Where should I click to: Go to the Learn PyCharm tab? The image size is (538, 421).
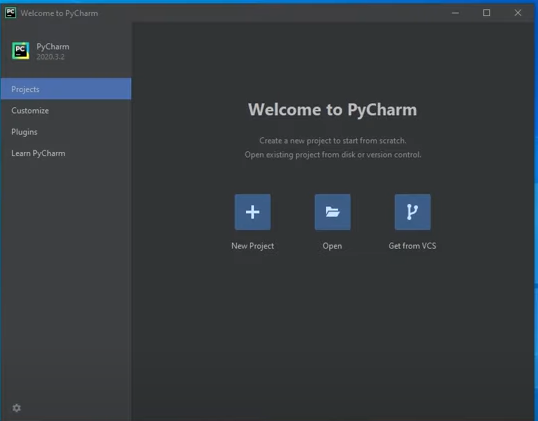(66, 153)
